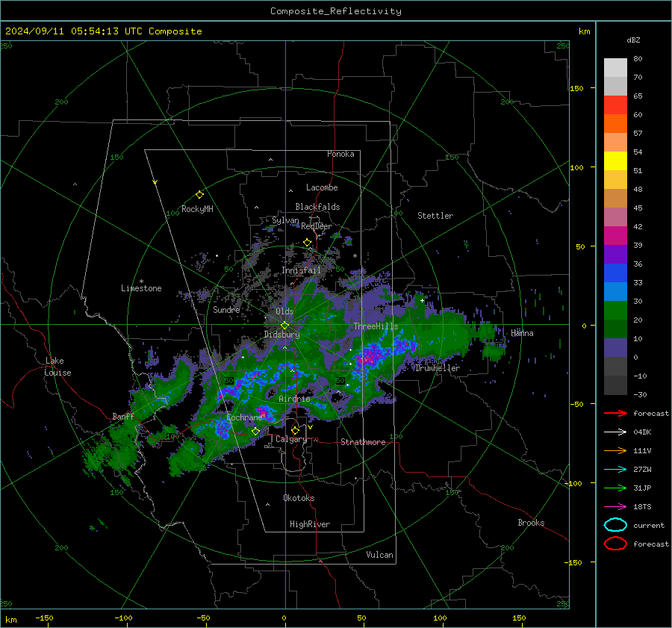Click the Hanna label
Image resolution: width=672 pixels, height=628 pixels.
click(x=522, y=333)
